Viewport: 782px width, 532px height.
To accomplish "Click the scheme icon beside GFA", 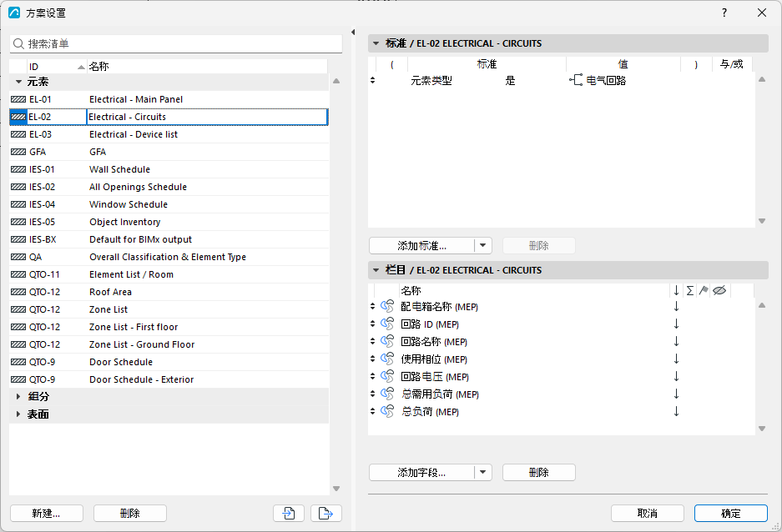I will (18, 152).
